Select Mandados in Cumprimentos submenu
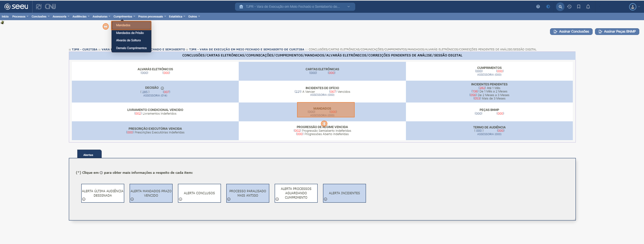Viewport: 644px width, 244px height. (x=131, y=25)
